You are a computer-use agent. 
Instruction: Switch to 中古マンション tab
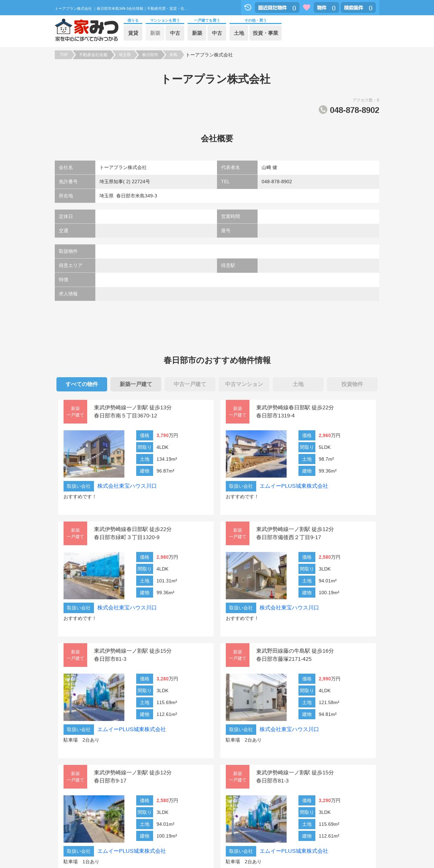(x=244, y=384)
